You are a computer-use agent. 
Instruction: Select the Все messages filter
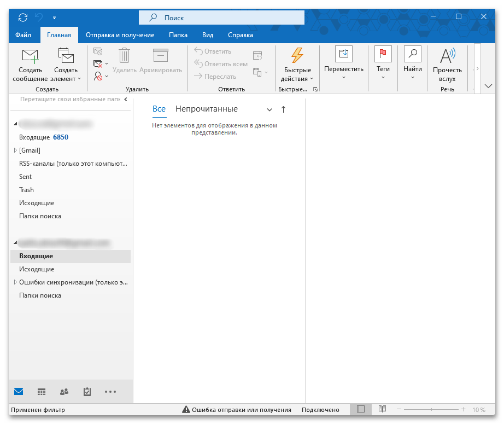click(x=159, y=109)
